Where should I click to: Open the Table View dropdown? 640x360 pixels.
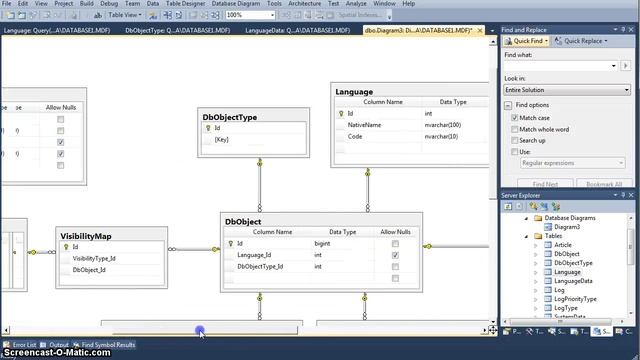[125, 15]
